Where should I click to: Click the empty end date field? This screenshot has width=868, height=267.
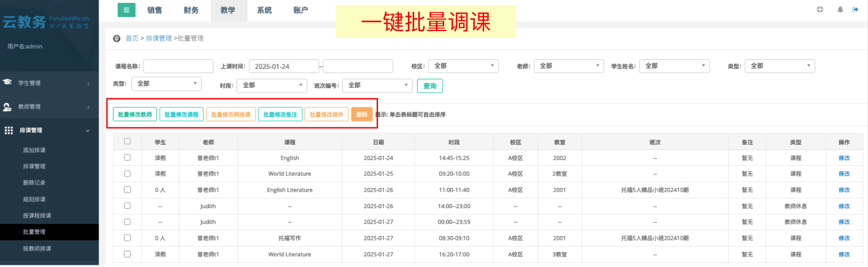point(358,66)
